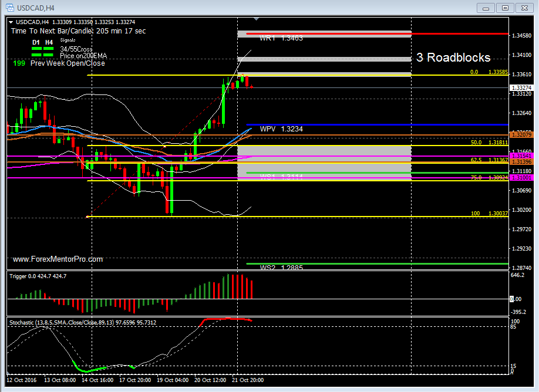
Task: Select the blue WPV 1.3234 pivot line
Action: (377, 125)
